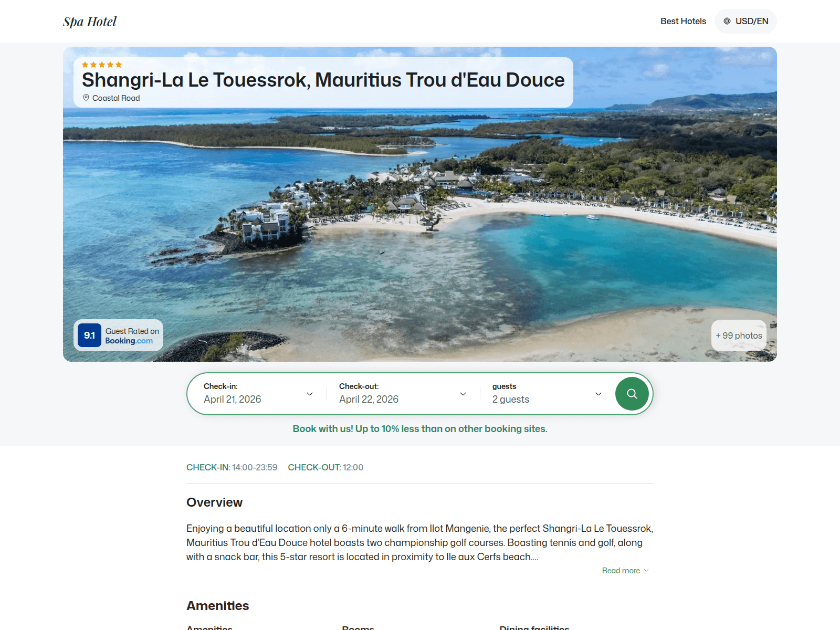
Task: Expand the Check-in date chevron
Action: [x=310, y=394]
